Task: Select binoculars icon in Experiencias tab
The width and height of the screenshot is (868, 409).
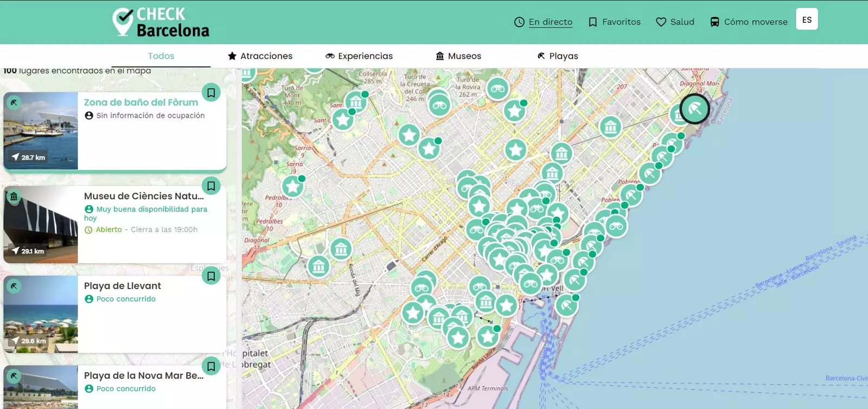Action: click(x=330, y=56)
